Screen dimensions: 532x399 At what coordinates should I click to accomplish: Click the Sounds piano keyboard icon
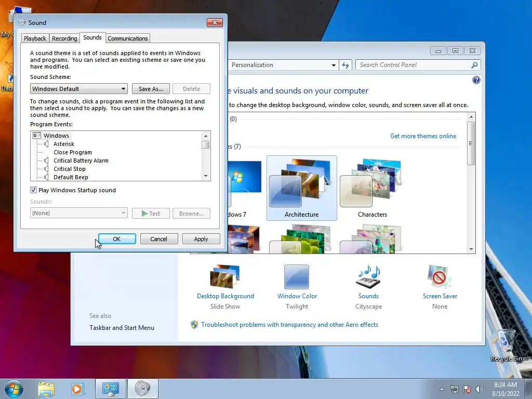point(368,276)
